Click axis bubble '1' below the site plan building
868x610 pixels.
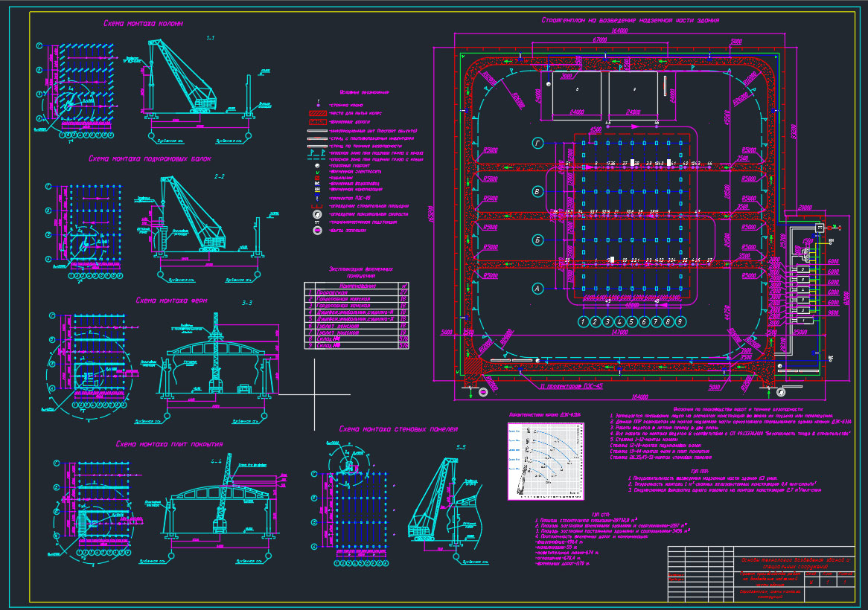[x=583, y=321]
